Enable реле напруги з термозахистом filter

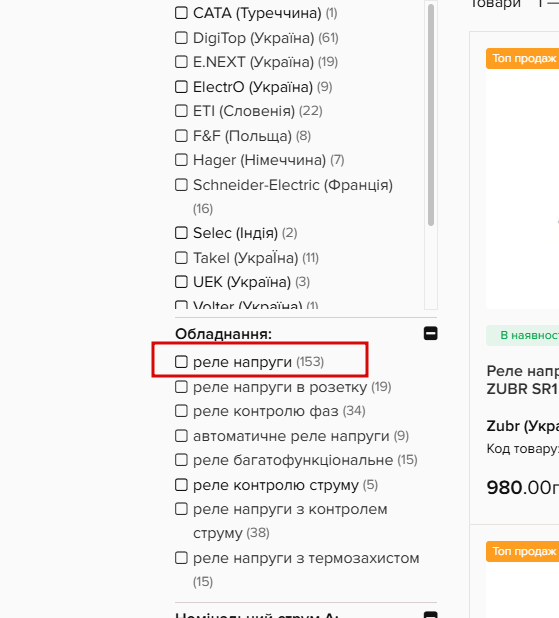click(181, 558)
